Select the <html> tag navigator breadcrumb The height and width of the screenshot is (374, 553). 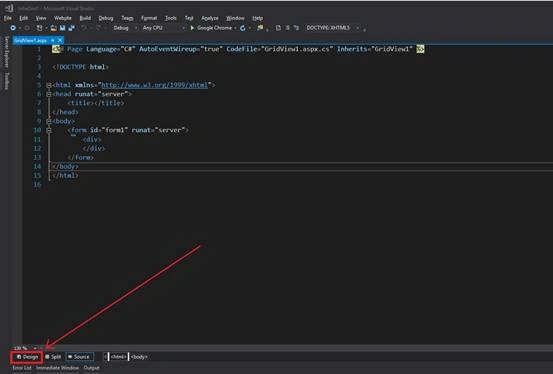point(118,357)
